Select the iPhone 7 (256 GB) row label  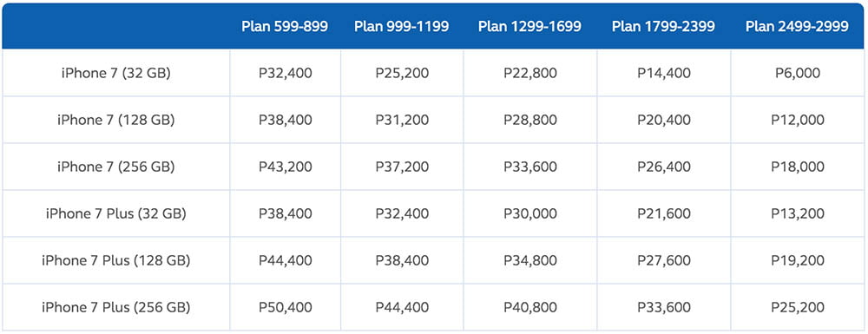tap(115, 167)
